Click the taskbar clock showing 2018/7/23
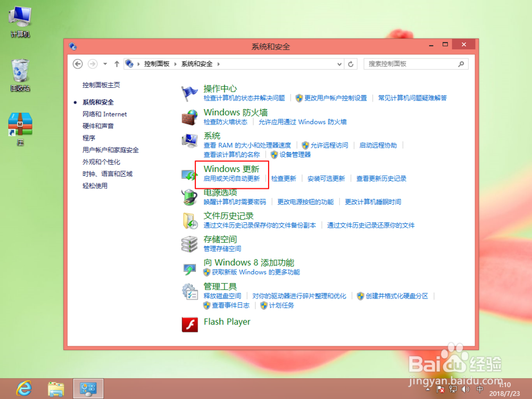This screenshot has width=532, height=399. coord(504,389)
